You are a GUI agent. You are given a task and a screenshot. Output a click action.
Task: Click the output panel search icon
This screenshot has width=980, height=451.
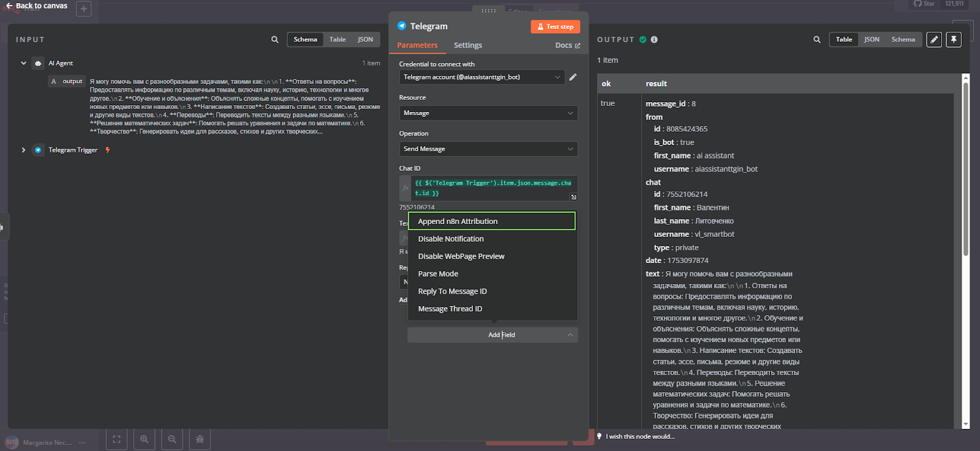pyautogui.click(x=816, y=39)
